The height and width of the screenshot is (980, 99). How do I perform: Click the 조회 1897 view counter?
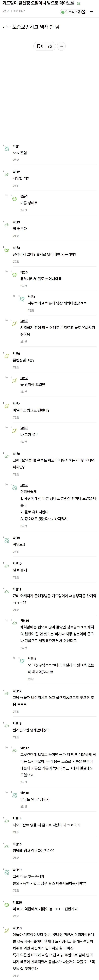click(18, 12)
